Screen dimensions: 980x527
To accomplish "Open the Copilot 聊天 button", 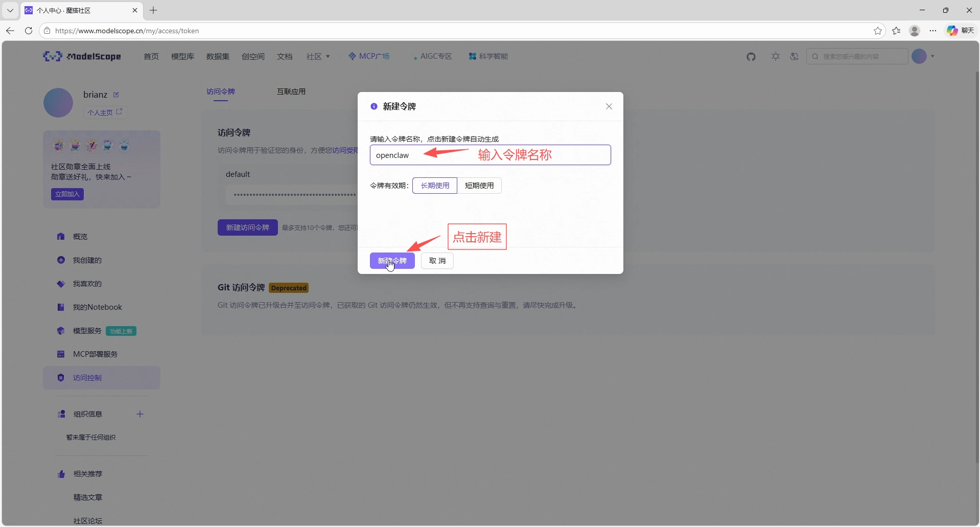I will (960, 31).
